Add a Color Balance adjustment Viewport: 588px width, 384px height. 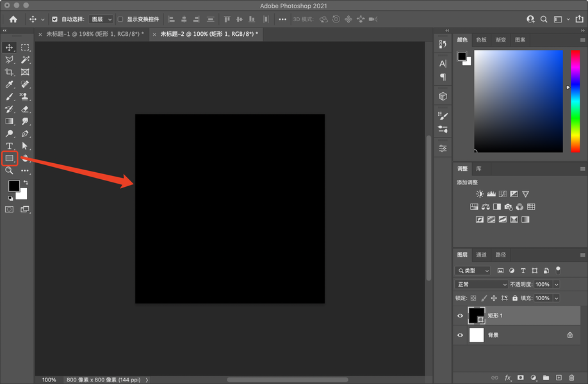[x=486, y=207]
